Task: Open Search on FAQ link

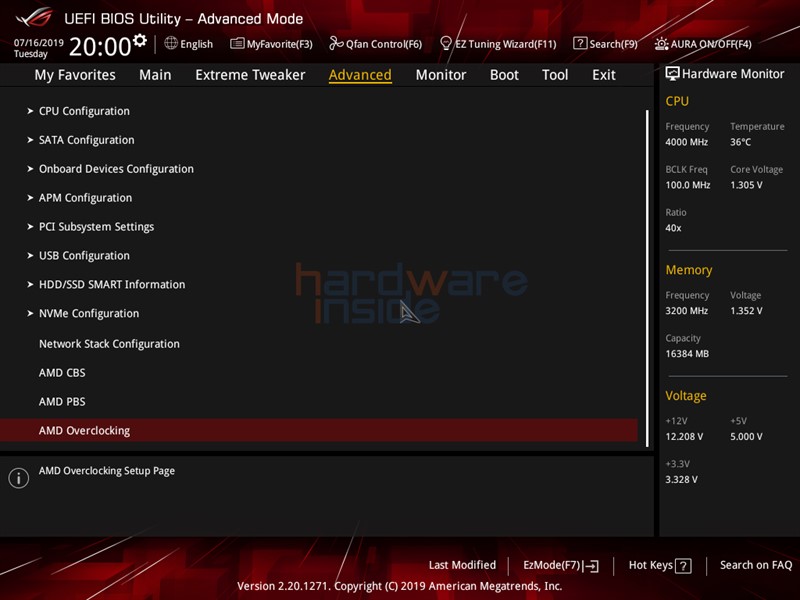Action: click(756, 565)
